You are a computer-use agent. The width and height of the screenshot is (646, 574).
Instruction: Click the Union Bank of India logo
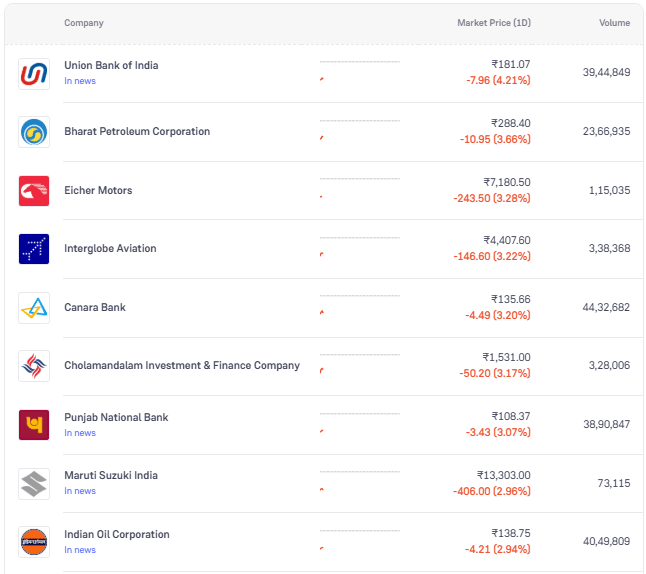point(34,73)
